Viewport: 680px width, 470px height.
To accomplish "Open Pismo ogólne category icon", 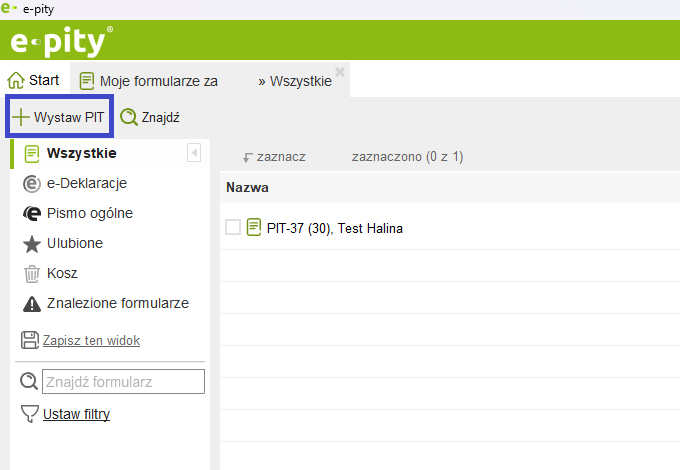I will click(32, 213).
